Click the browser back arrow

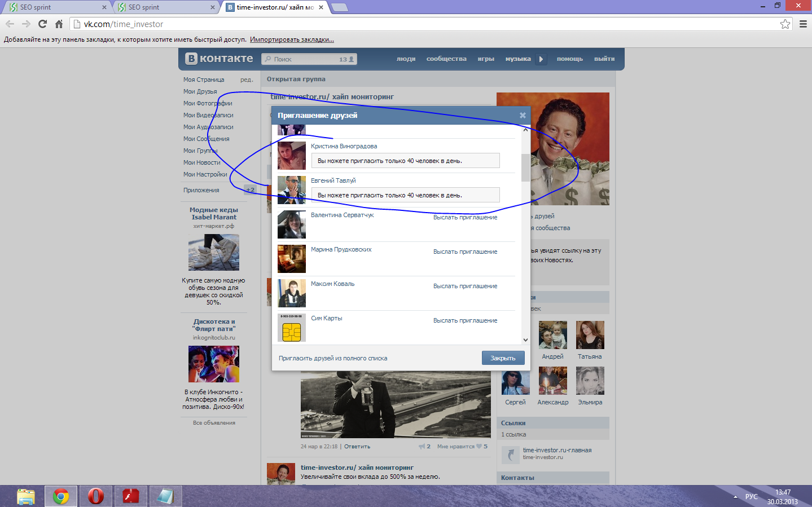pyautogui.click(x=10, y=24)
